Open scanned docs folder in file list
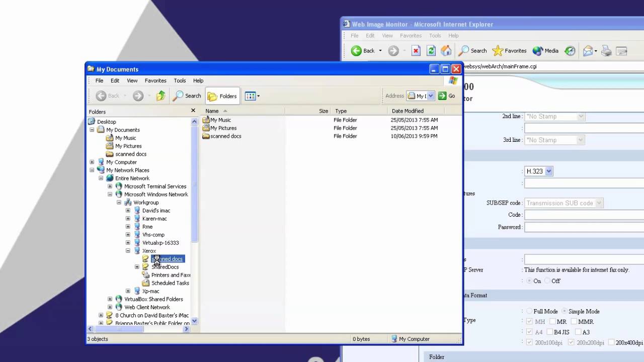644x362 pixels. 222,136
